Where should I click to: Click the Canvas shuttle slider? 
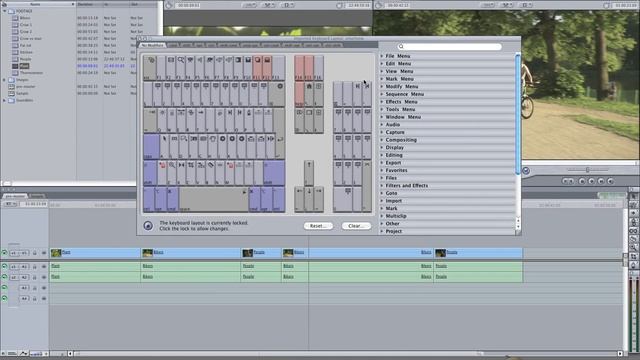(x=588, y=169)
